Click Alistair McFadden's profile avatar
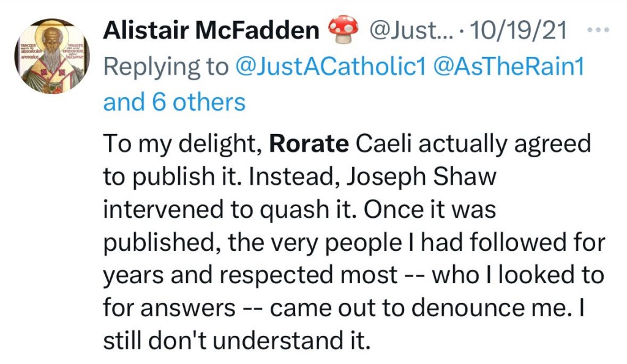627x364 pixels. pos(51,58)
